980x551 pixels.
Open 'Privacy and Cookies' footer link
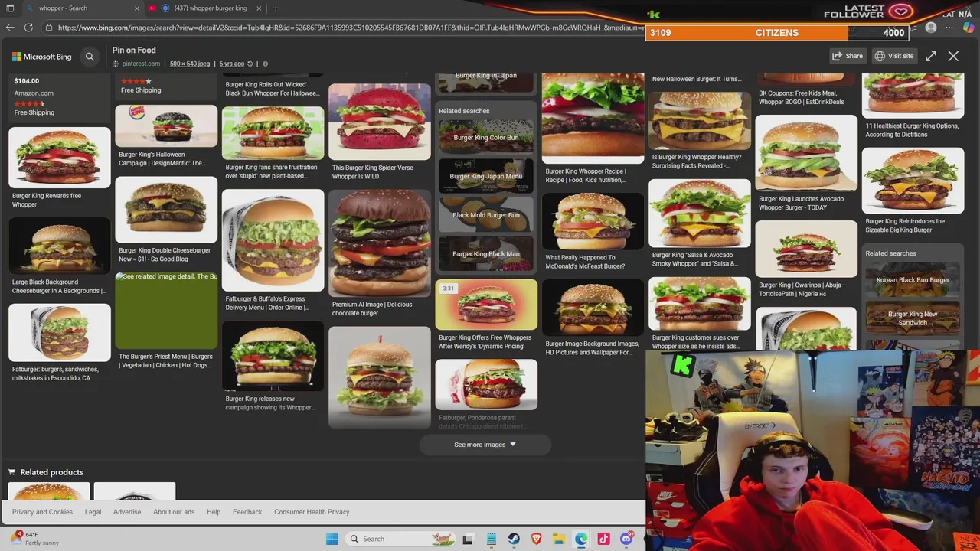(42, 512)
